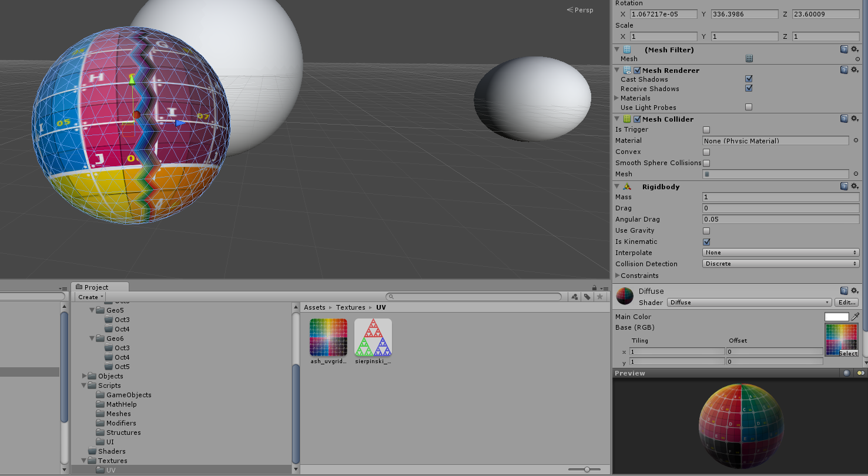Toggle Mesh Renderer enabled checkbox
Viewport: 868px width, 476px height.
pos(637,71)
